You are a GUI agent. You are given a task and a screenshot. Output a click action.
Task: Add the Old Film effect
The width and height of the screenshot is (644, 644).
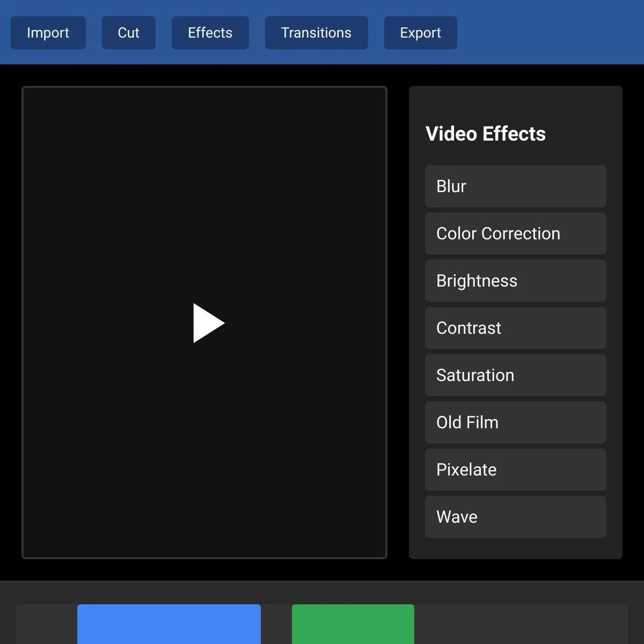point(515,422)
